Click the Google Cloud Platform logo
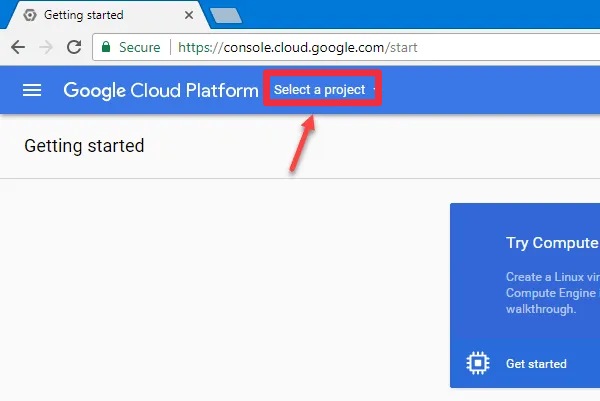The height and width of the screenshot is (401, 600). [x=161, y=90]
